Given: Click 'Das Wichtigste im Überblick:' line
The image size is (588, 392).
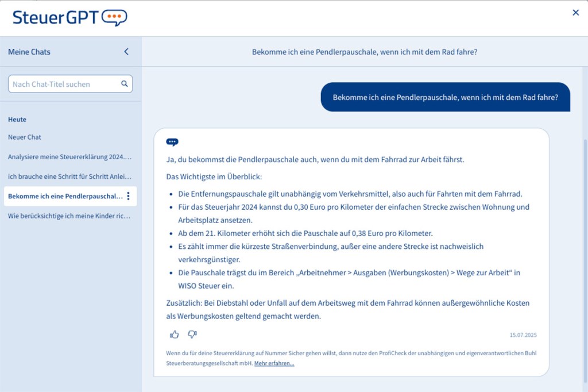Looking at the screenshot, I should coord(214,176).
